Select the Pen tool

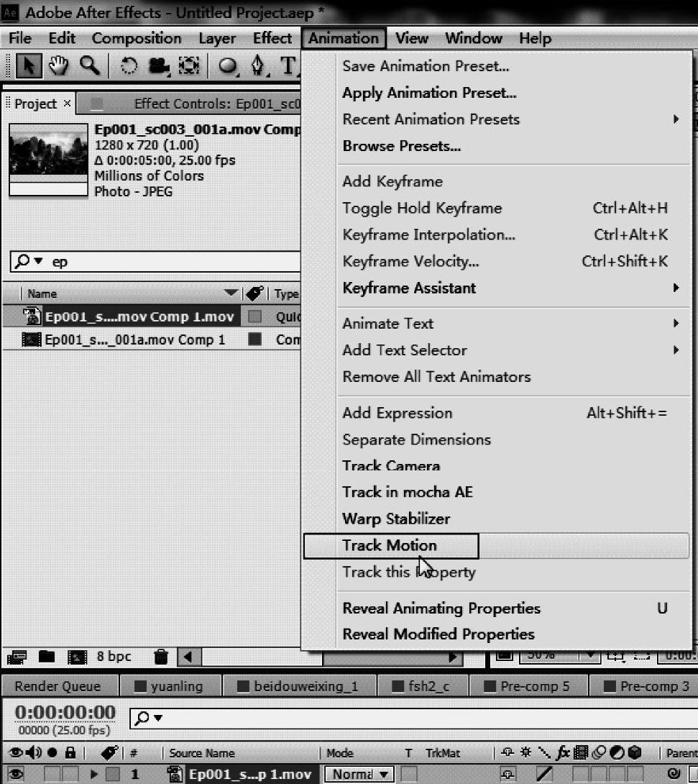tap(258, 66)
